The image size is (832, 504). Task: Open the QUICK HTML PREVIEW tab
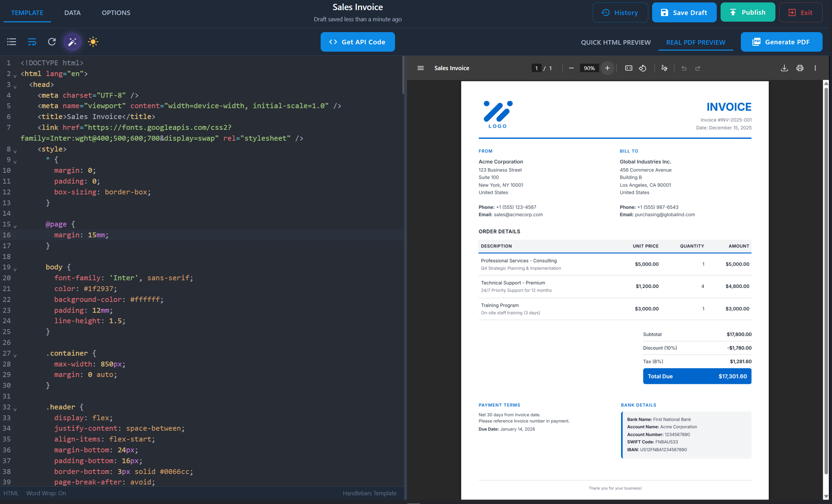tap(615, 42)
